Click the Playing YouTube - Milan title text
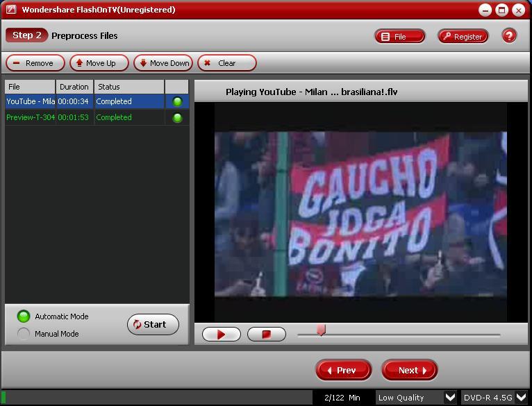This screenshot has height=406, width=532. pyautogui.click(x=311, y=92)
